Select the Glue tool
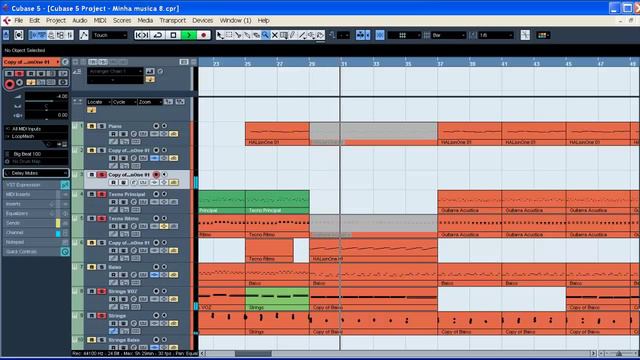Screen dimensions: 640x360 pyautogui.click(x=247, y=36)
